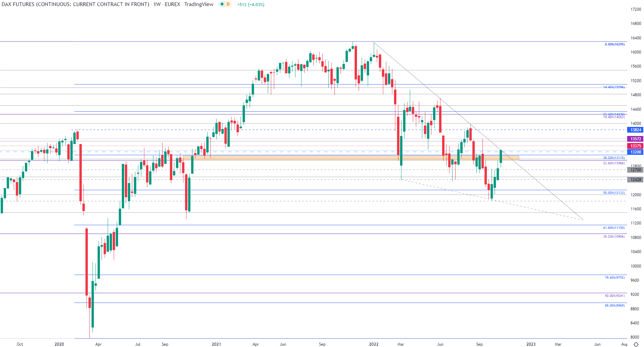The image size is (644, 347).
Task: Click the 23.60%(12966) Fibonacci label
Action: 614,163
